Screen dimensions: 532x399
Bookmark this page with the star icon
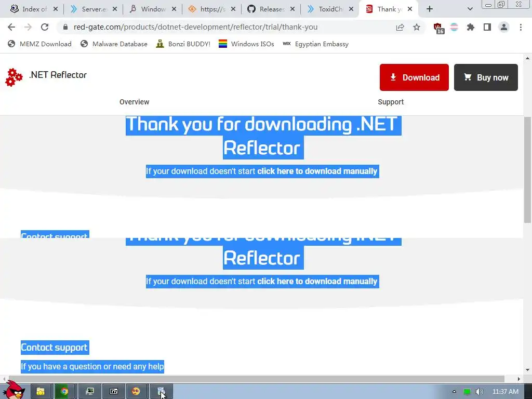416,27
